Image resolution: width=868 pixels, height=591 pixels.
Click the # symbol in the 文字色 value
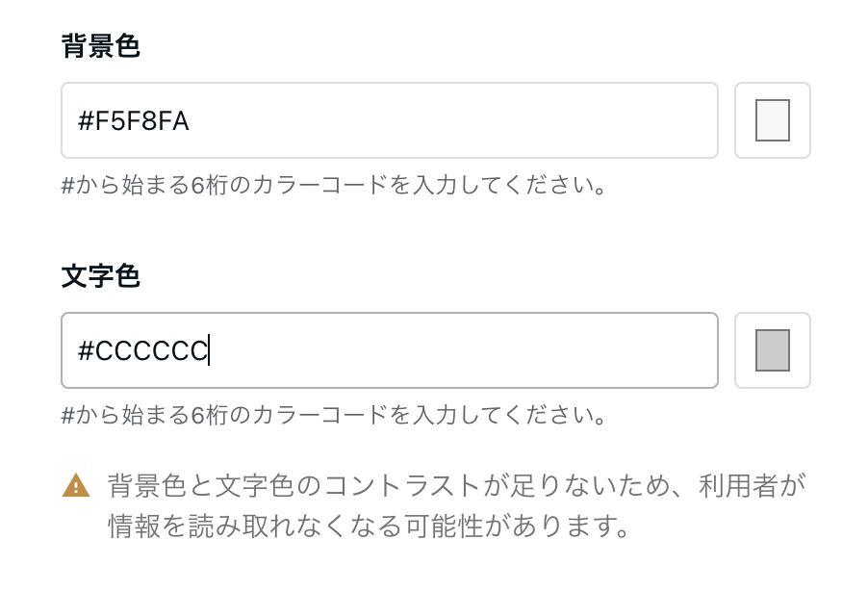click(x=86, y=350)
